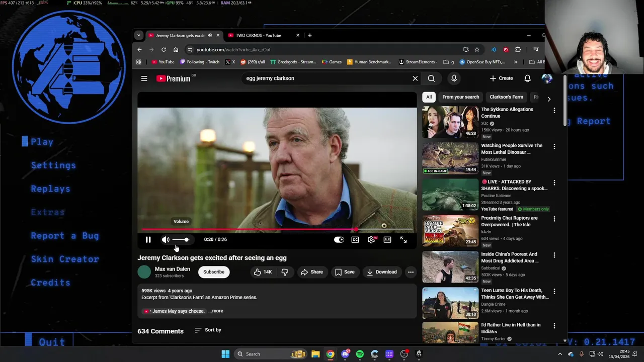Open options for Attacked By Sharks video
The height and width of the screenshot is (362, 644).
point(554,183)
